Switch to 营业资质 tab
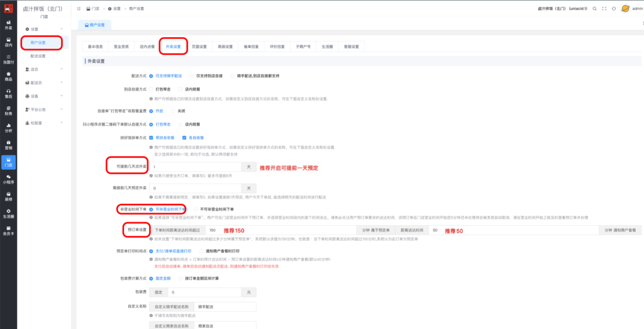This screenshot has width=644, height=329. pyautogui.click(x=121, y=47)
